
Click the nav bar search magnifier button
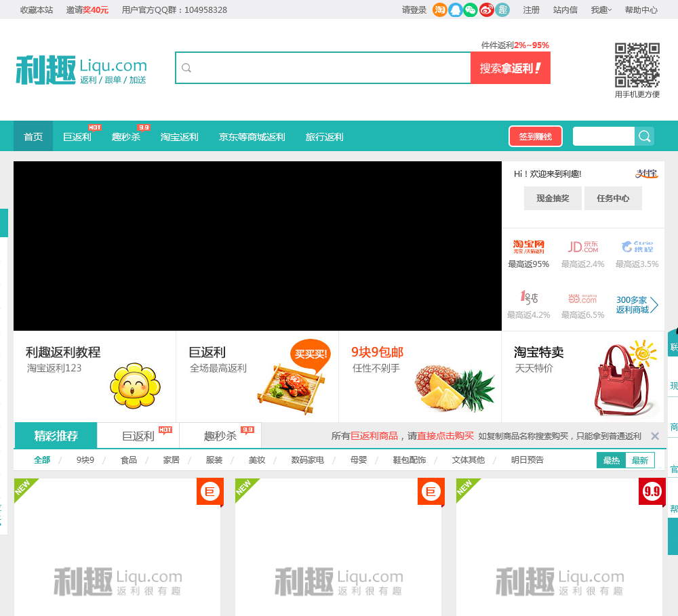tap(644, 137)
